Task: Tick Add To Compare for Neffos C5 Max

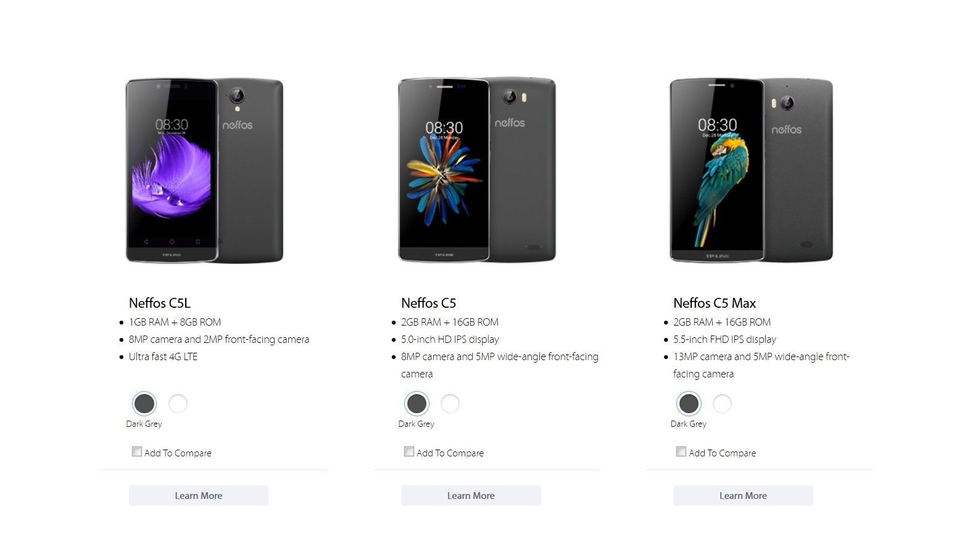Action: 681,451
